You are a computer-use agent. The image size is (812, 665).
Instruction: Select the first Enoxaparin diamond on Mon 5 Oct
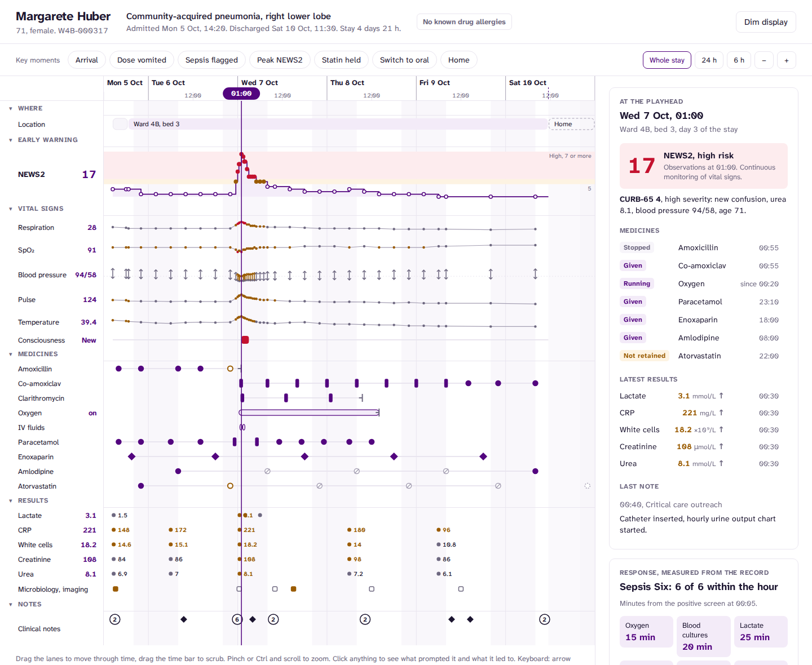pyautogui.click(x=132, y=456)
